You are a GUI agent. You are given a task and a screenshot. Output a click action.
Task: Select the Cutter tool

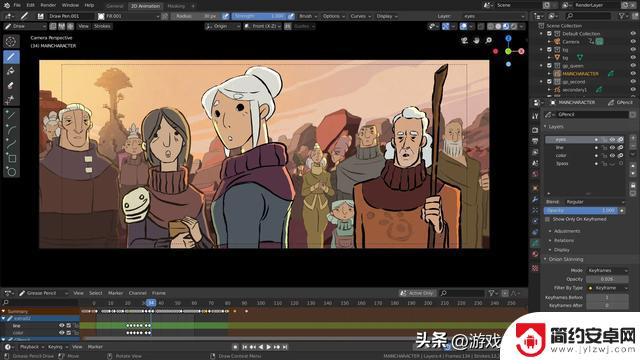11,100
